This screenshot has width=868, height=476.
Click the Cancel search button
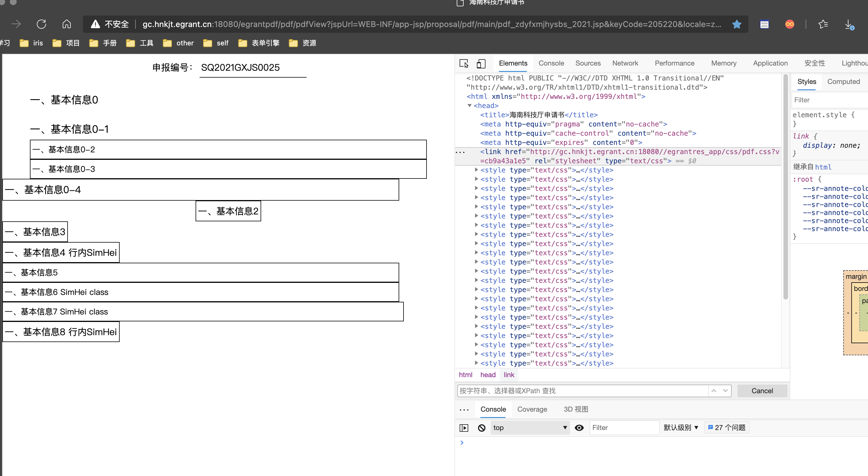click(x=762, y=391)
